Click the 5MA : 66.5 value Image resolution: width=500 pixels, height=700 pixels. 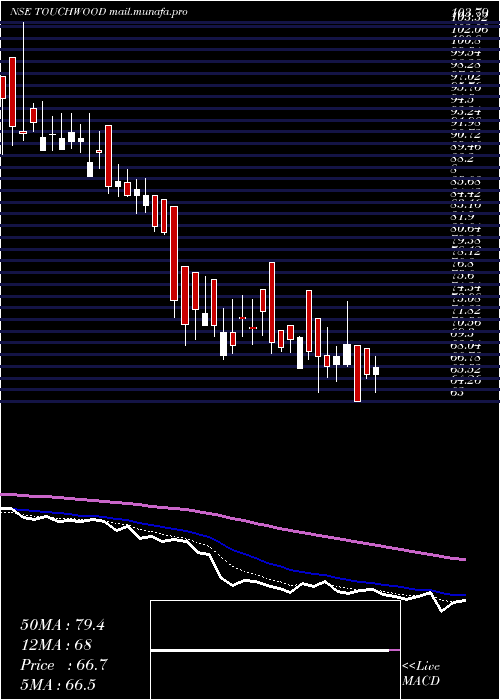[x=58, y=684]
